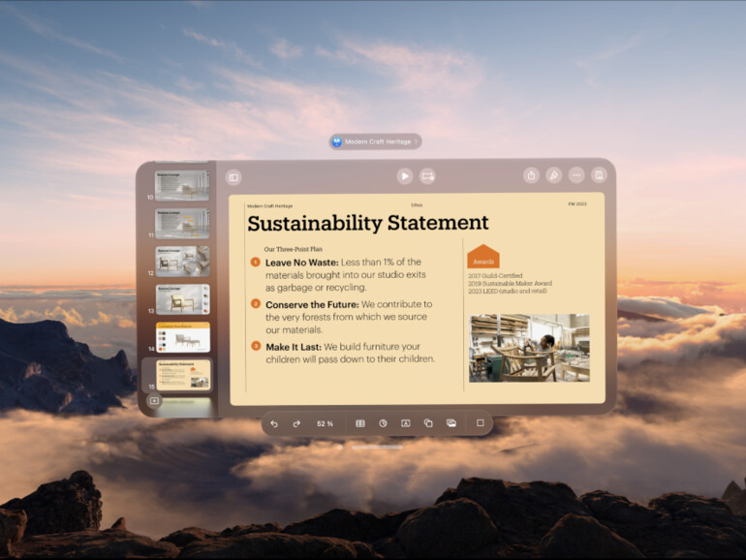Toggle the slide navigator sidebar
The width and height of the screenshot is (746, 560).
tap(233, 177)
